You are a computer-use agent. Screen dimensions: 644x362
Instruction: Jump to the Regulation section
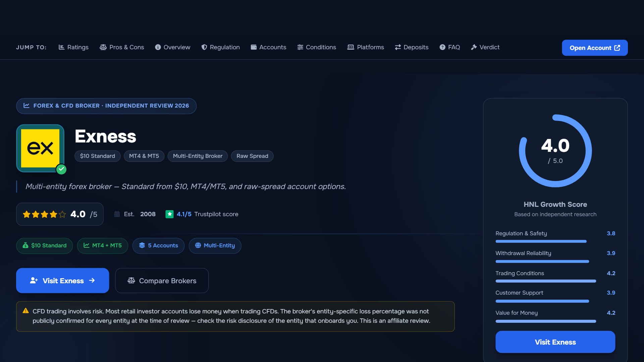click(220, 47)
